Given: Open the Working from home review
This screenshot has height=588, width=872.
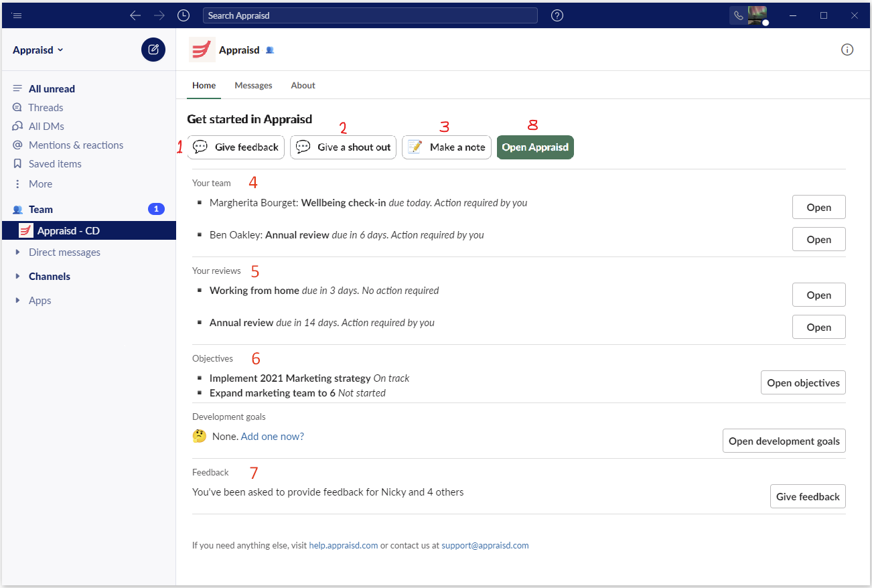Looking at the screenshot, I should 819,295.
